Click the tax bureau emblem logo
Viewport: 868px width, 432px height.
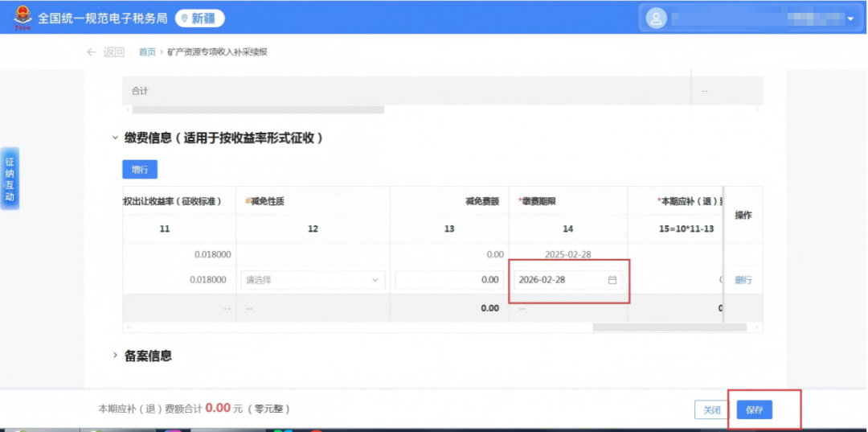pos(23,18)
